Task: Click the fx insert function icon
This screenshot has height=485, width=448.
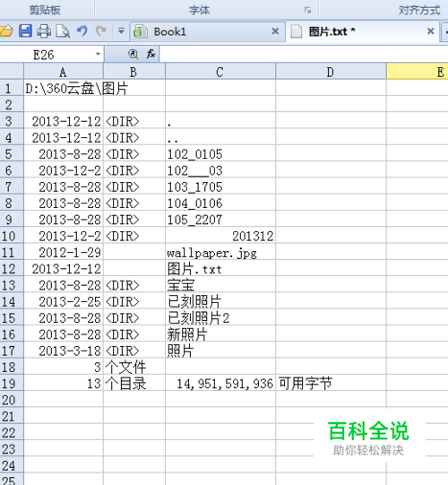Action: tap(151, 55)
